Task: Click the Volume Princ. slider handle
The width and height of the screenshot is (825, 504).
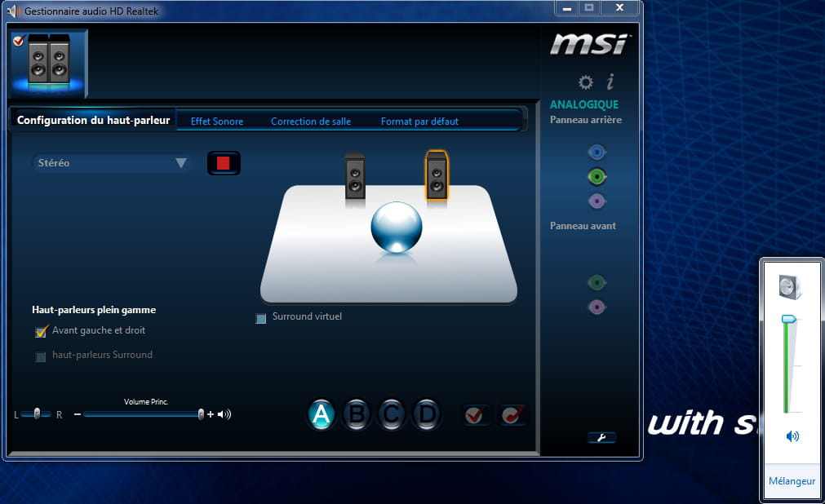Action: [201, 414]
